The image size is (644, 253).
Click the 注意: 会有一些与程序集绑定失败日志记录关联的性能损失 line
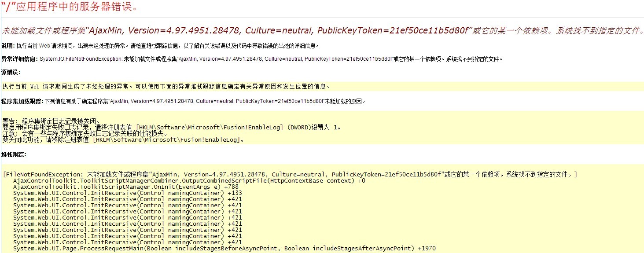coord(85,133)
